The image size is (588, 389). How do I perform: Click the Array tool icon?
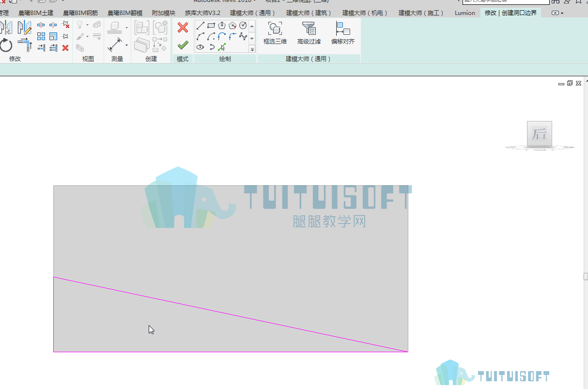[41, 36]
